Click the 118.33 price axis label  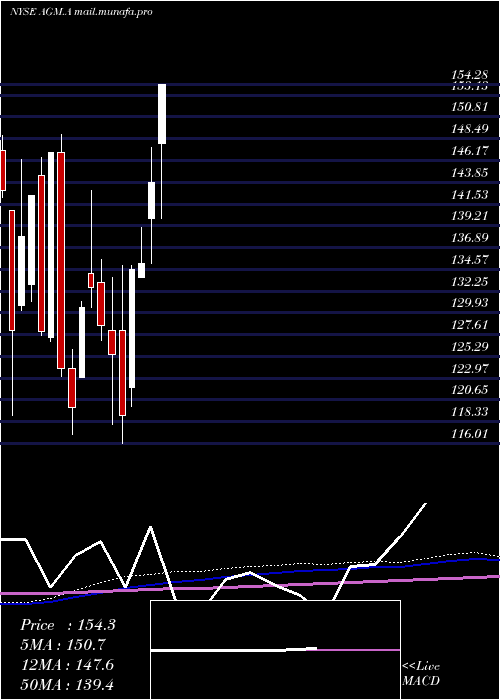pos(468,412)
